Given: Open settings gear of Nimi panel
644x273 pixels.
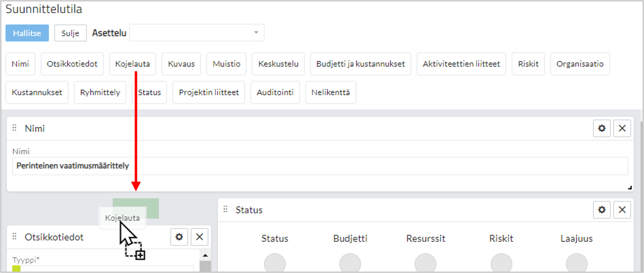Looking at the screenshot, I should click(x=601, y=128).
